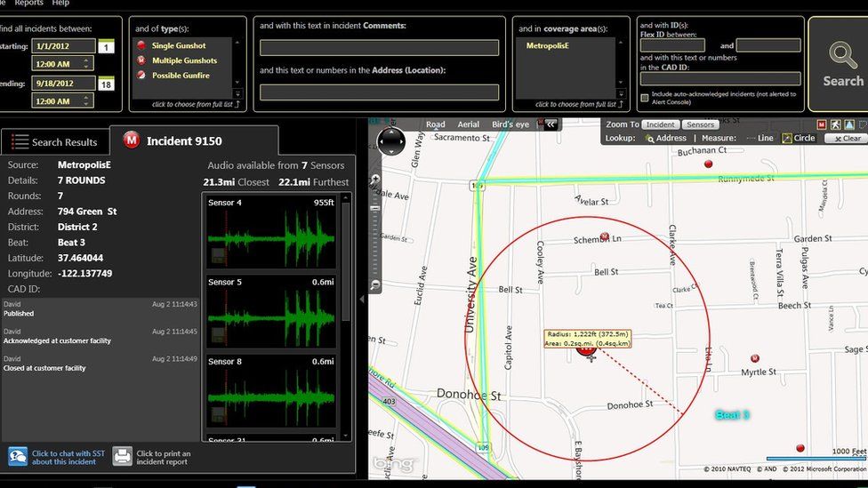Viewport: 868px width, 488px height.
Task: Collapse the map view toolbar chevrons
Action: click(551, 124)
